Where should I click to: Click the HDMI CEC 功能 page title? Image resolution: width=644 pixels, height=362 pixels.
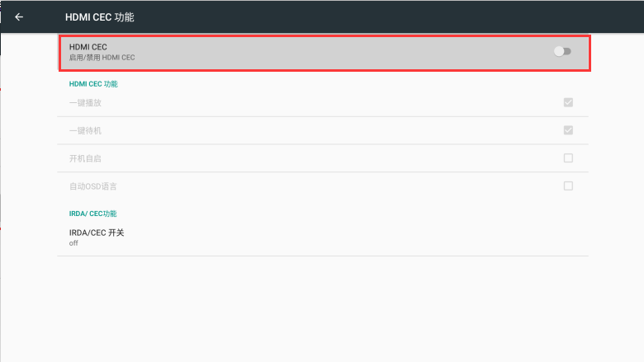(x=99, y=17)
